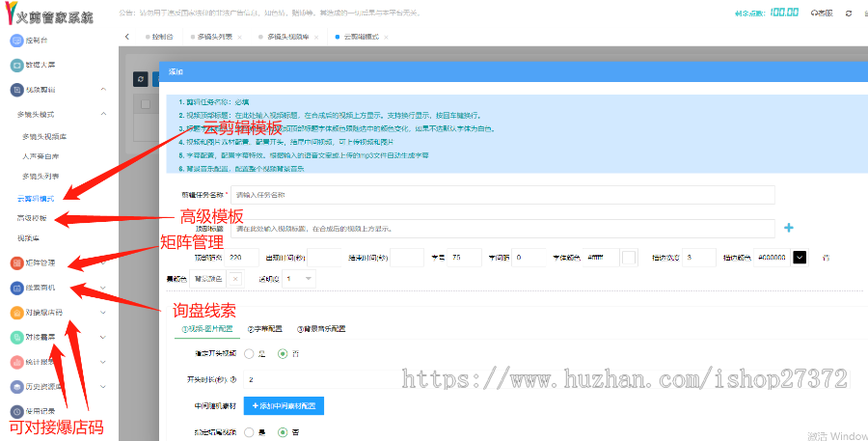Select 否 radio for fixed opening video
This screenshot has width=868, height=441.
283,353
